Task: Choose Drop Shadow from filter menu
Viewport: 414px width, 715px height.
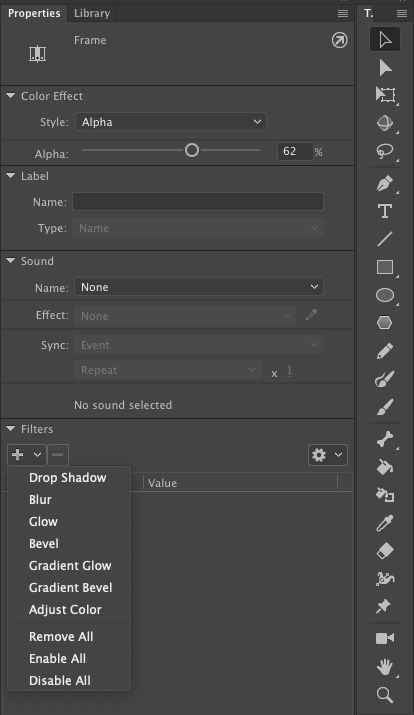Action: (67, 477)
